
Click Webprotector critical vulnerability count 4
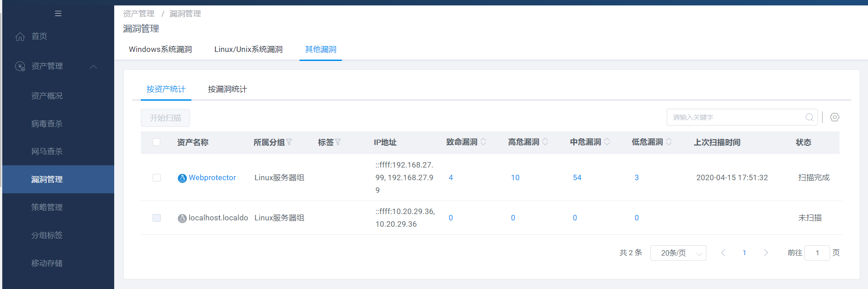coord(450,177)
